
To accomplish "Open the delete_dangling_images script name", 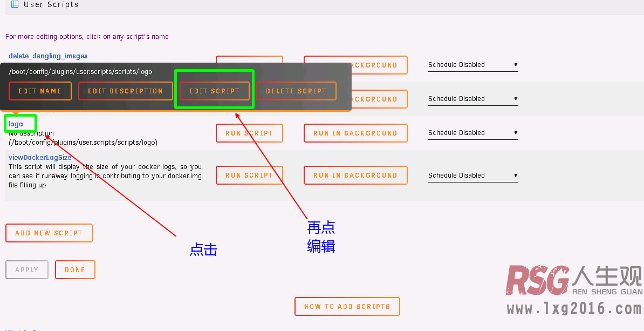I will tap(48, 56).
